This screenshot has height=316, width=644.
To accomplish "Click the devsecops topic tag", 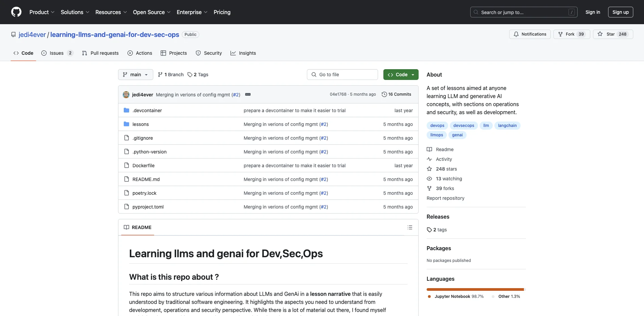I will [464, 126].
